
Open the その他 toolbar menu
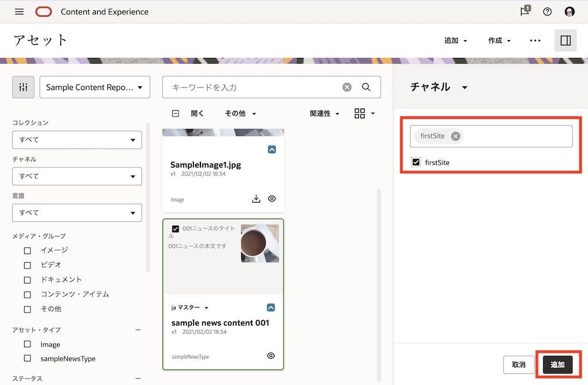(x=240, y=114)
